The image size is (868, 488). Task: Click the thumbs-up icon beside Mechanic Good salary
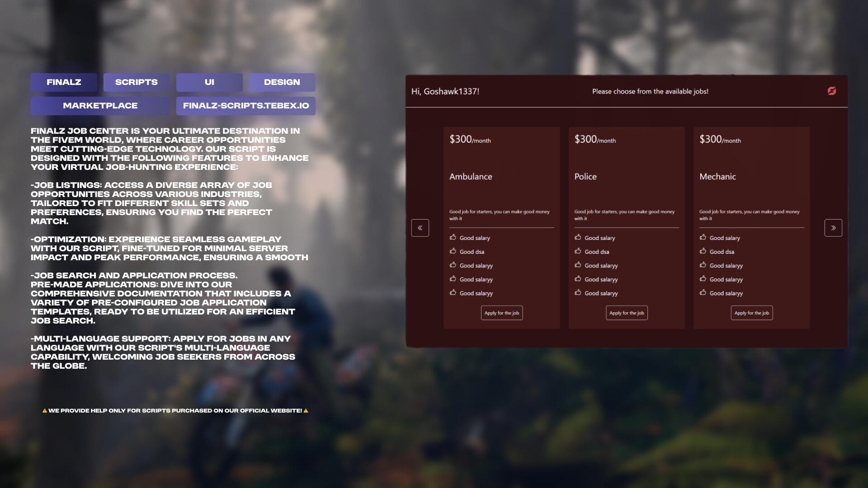click(703, 237)
